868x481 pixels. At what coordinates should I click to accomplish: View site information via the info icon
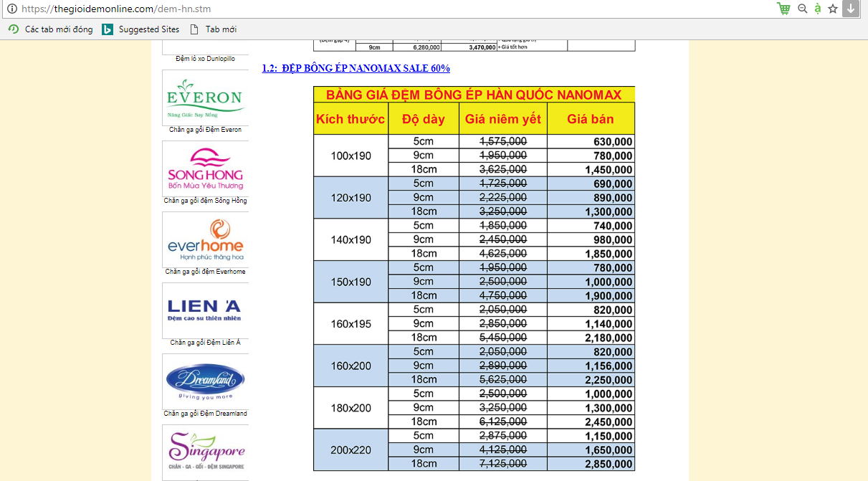(12, 9)
